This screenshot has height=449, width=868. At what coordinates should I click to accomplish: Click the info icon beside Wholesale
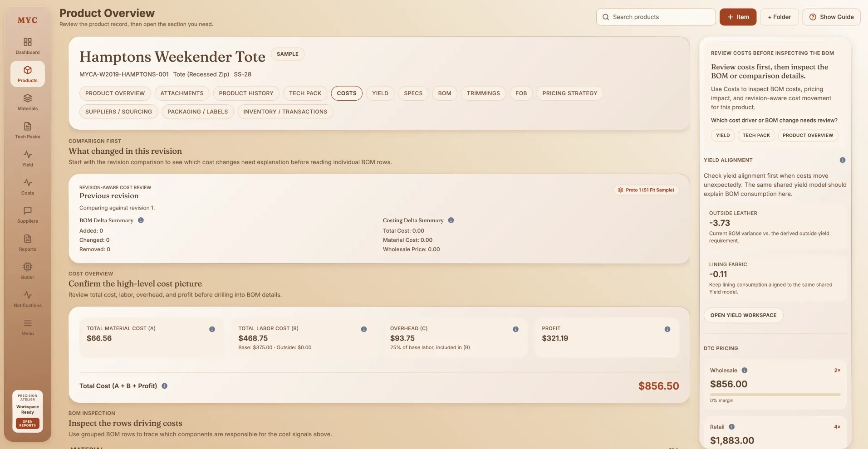pyautogui.click(x=745, y=371)
